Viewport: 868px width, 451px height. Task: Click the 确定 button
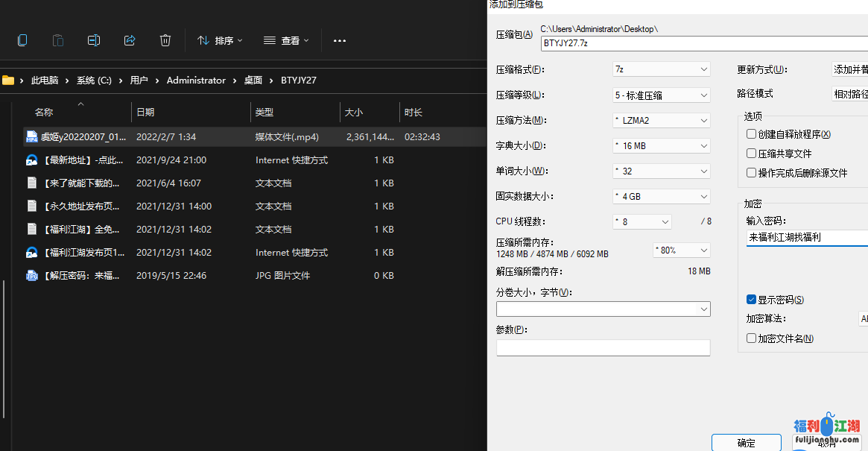(746, 443)
